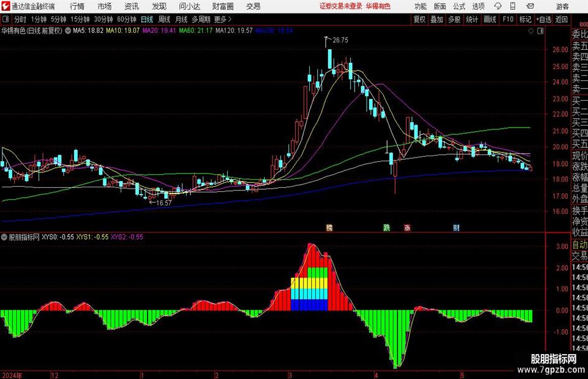
Task: Add stock via the +自选 button
Action: tap(544, 19)
